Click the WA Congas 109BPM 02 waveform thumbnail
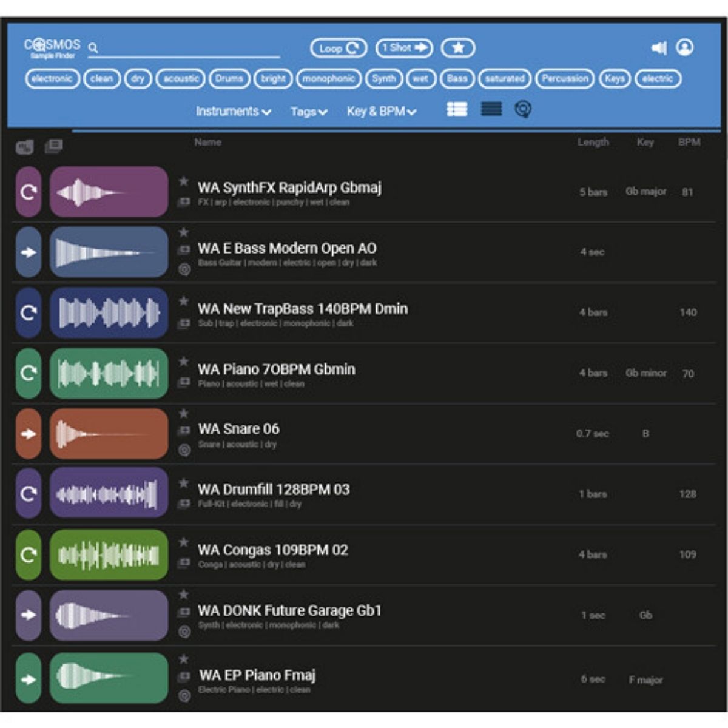Image resolution: width=728 pixels, height=728 pixels. click(108, 554)
